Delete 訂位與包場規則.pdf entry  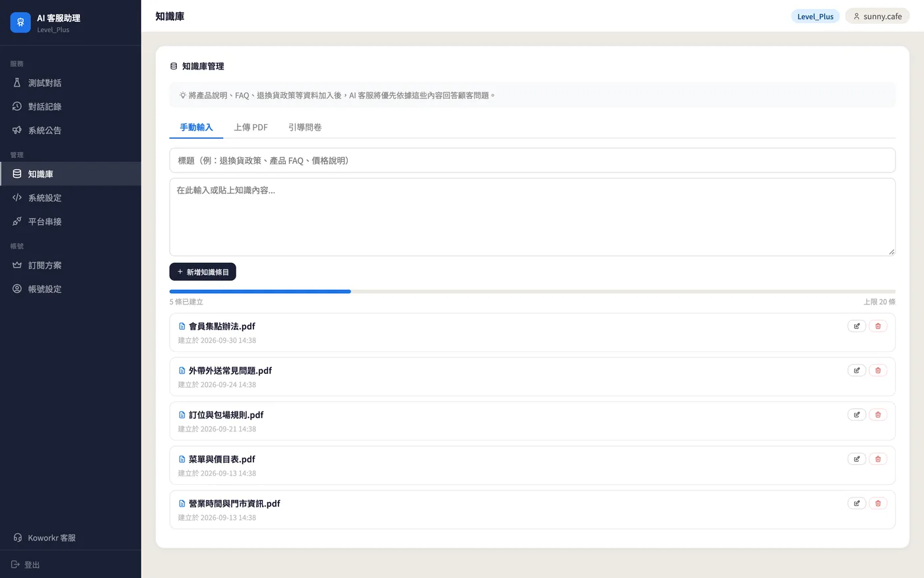coord(878,415)
